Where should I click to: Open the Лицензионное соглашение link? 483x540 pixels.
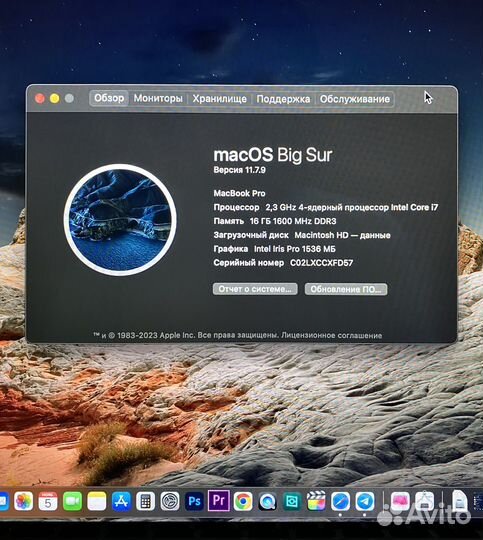tap(331, 335)
